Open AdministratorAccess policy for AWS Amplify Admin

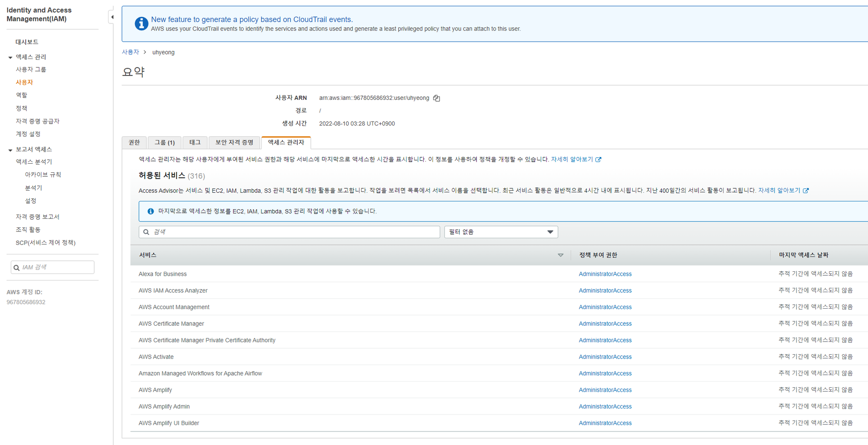605,406
